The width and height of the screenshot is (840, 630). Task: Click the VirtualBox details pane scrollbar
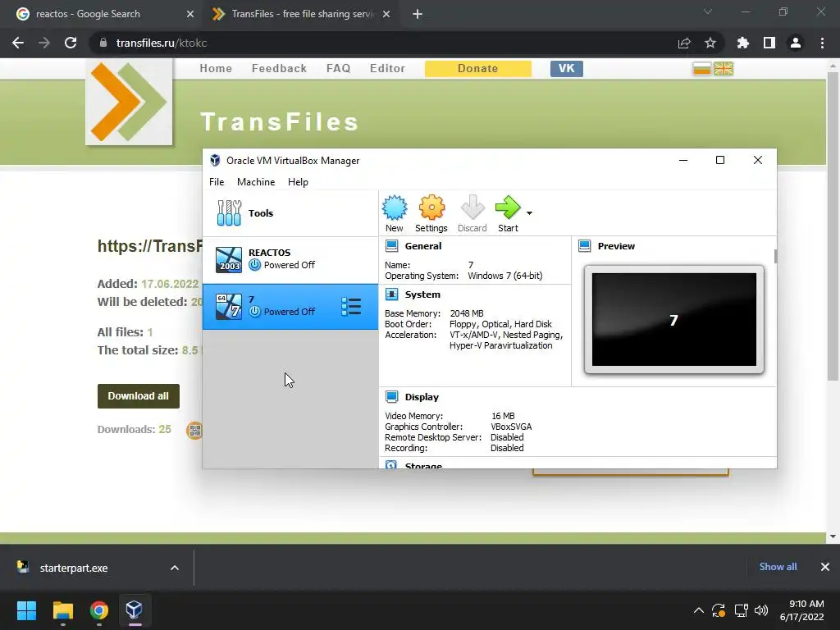tap(774, 256)
